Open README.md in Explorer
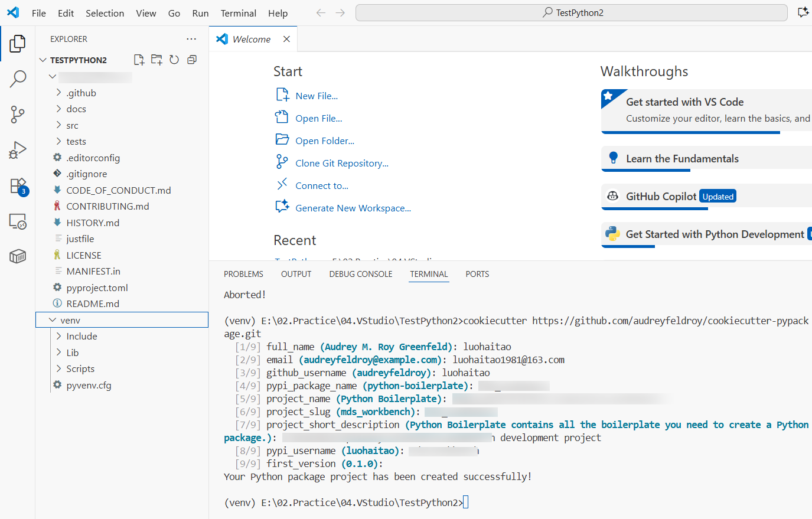812x519 pixels. pyautogui.click(x=122, y=303)
